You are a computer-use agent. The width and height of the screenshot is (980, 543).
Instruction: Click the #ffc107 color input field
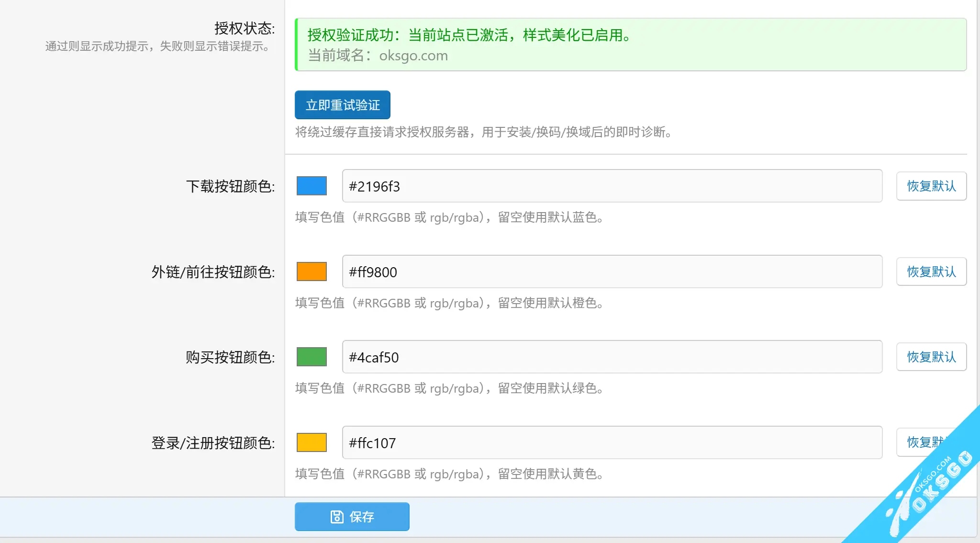coord(612,442)
